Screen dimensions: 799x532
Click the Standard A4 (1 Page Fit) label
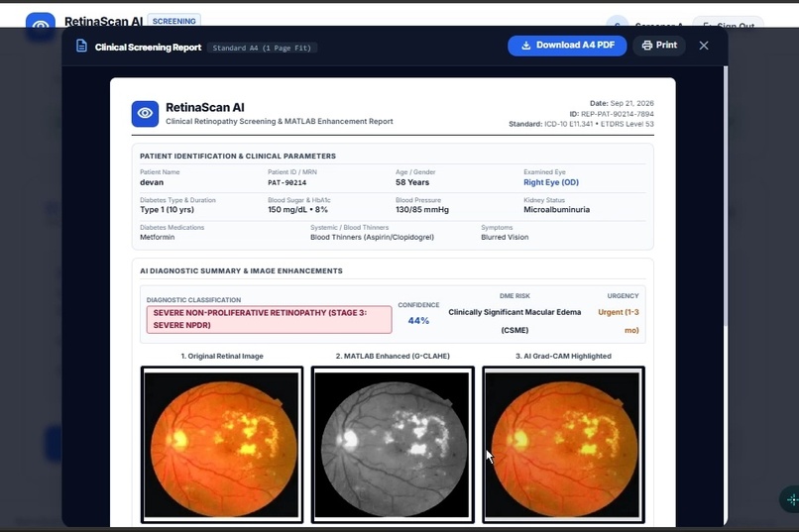coord(262,48)
